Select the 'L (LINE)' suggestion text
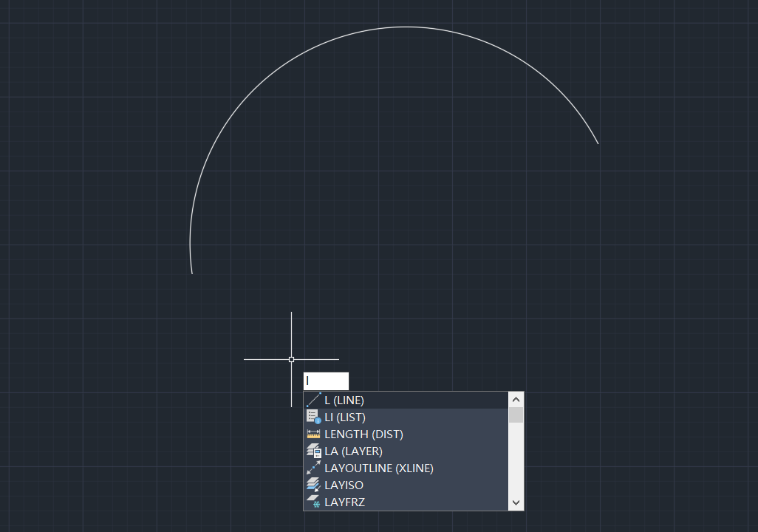The width and height of the screenshot is (758, 532). [x=344, y=400]
